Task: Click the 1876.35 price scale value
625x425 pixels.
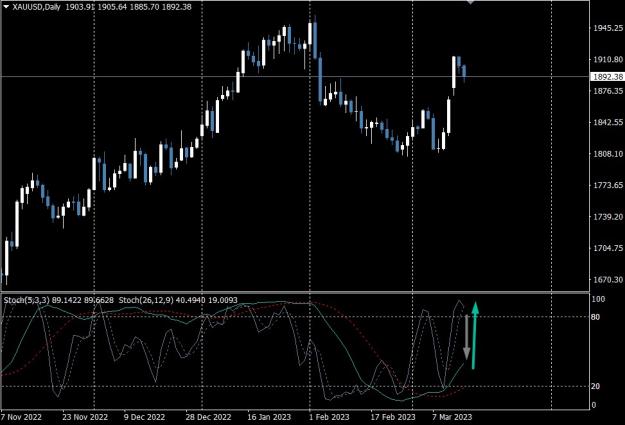Action: tap(608, 91)
